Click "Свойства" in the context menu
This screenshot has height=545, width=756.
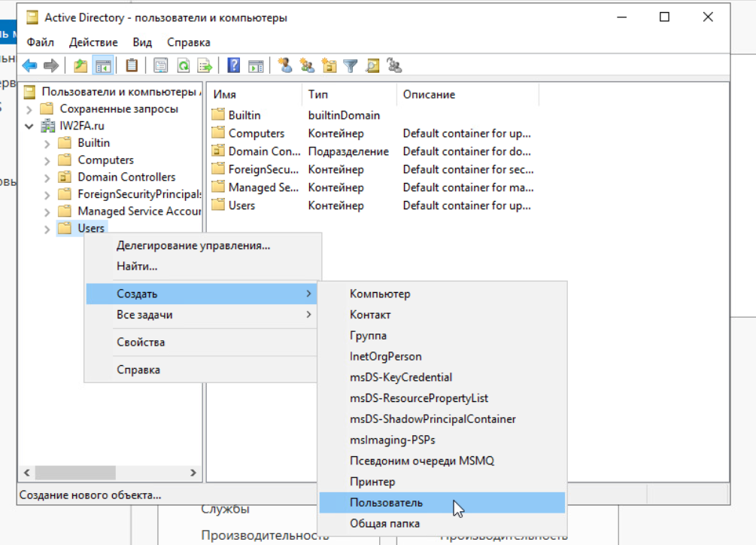coord(141,343)
